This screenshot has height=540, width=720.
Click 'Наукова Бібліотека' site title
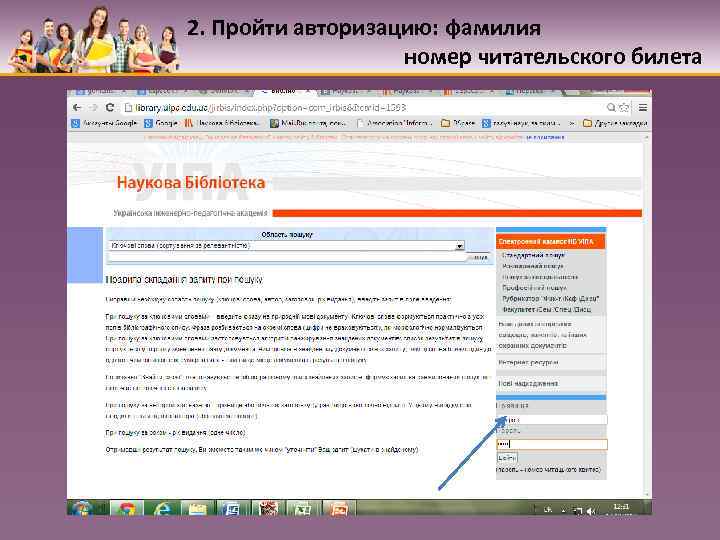click(191, 183)
